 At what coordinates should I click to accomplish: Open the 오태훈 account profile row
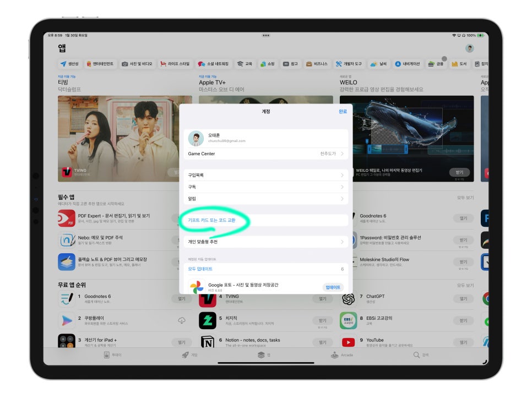point(265,138)
